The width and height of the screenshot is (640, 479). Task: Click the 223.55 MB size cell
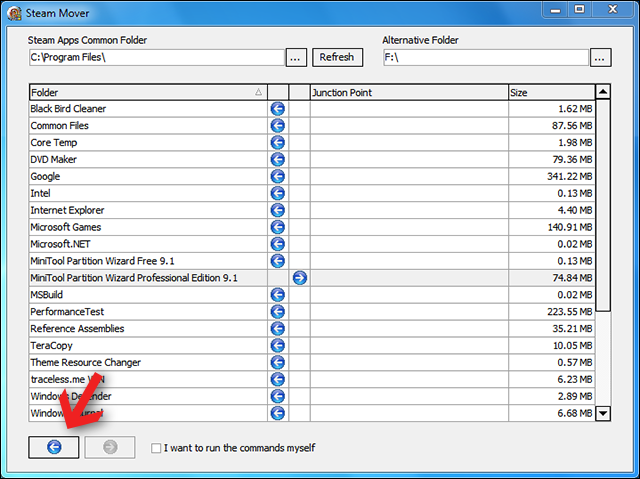pyautogui.click(x=552, y=312)
